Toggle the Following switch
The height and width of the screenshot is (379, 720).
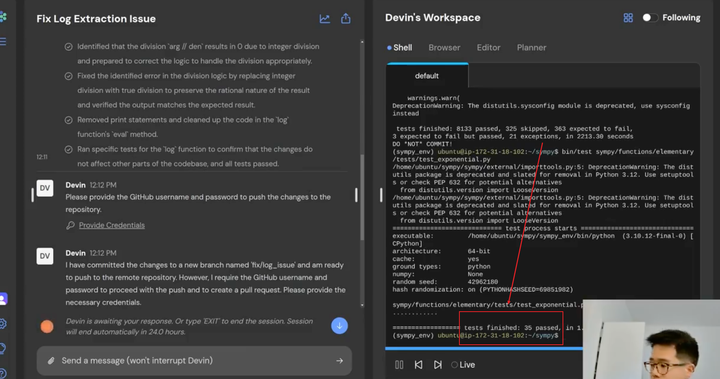(x=649, y=17)
